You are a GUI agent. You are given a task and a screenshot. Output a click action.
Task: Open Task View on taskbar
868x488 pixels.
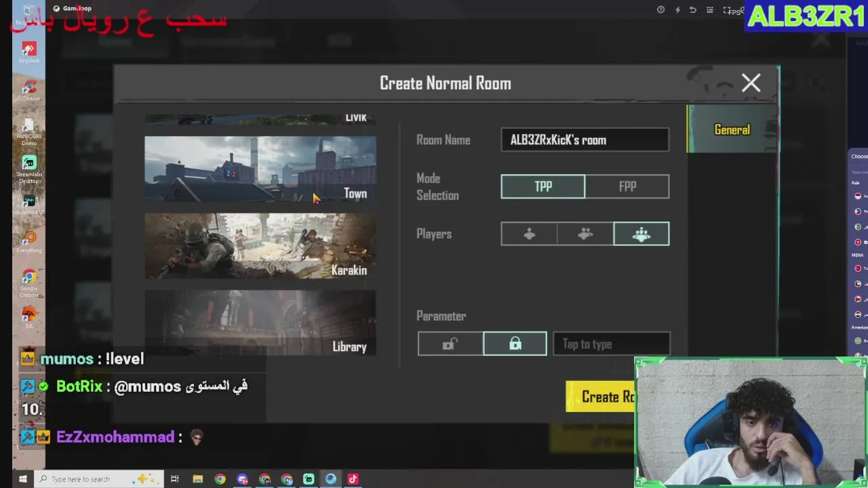(x=175, y=479)
